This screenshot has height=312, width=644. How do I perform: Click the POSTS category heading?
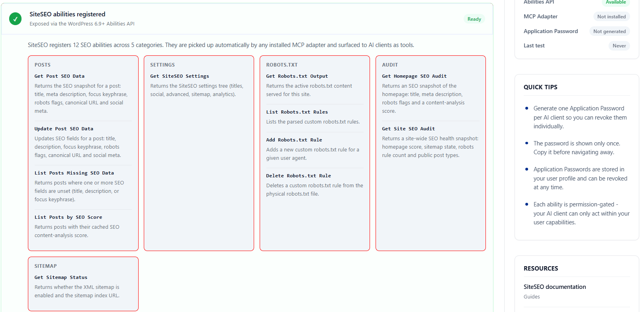43,65
